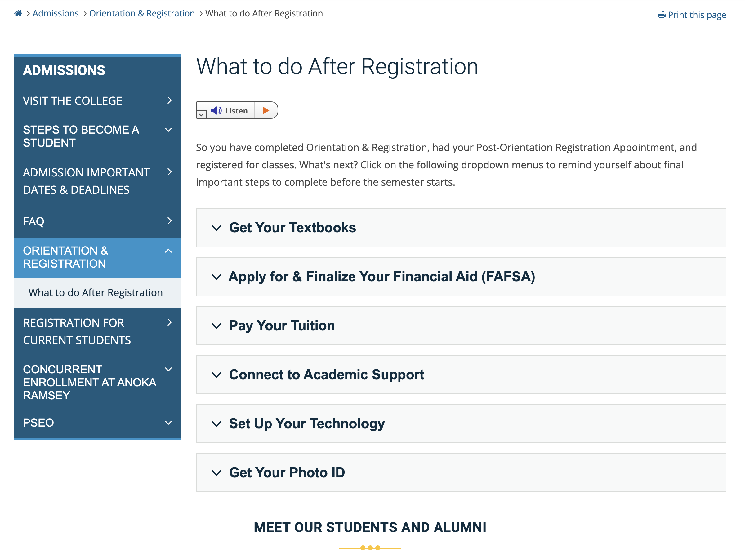
Task: Open the Listen options dropdown arrow
Action: coord(201,114)
